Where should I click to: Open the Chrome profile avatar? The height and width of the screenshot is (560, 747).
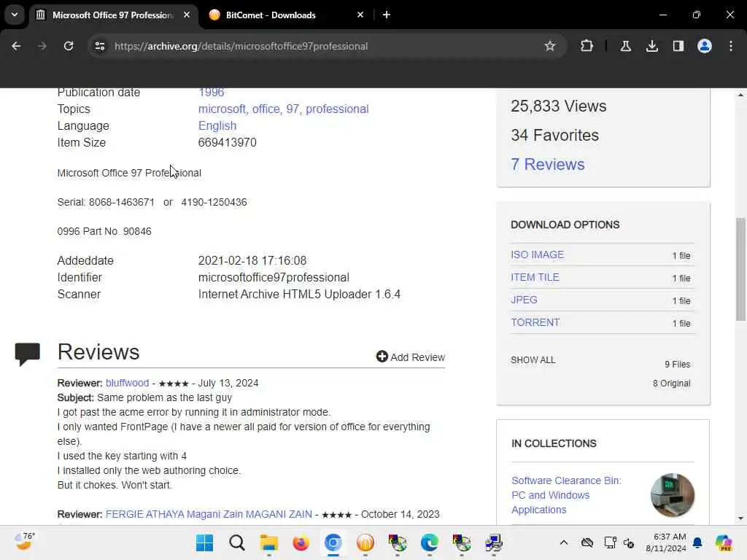click(x=705, y=46)
